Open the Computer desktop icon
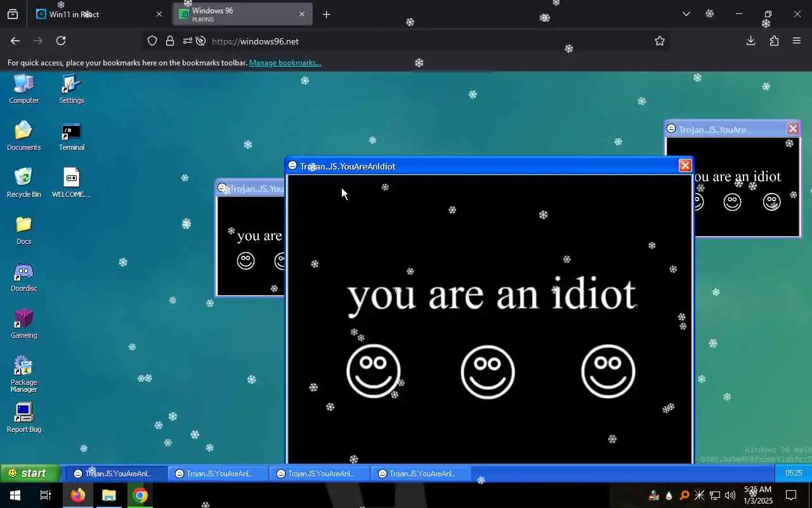The width and height of the screenshot is (812, 508). (x=23, y=88)
